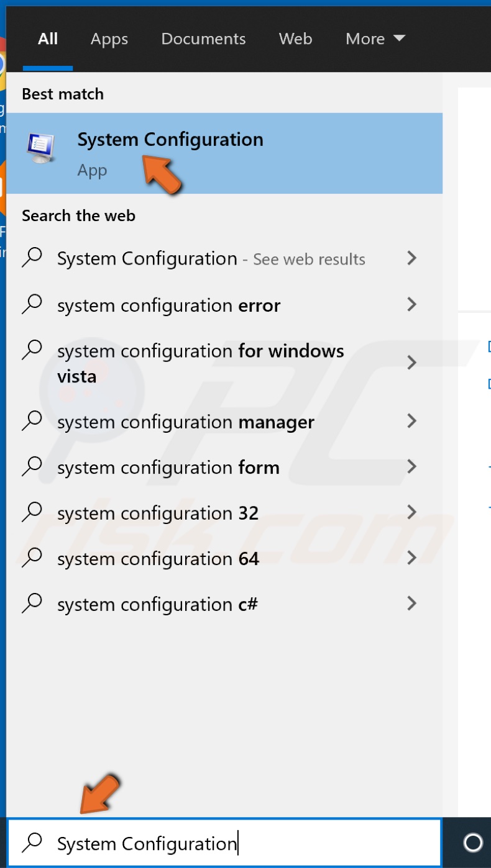
Task: Expand the More filter dropdown
Action: pos(375,38)
